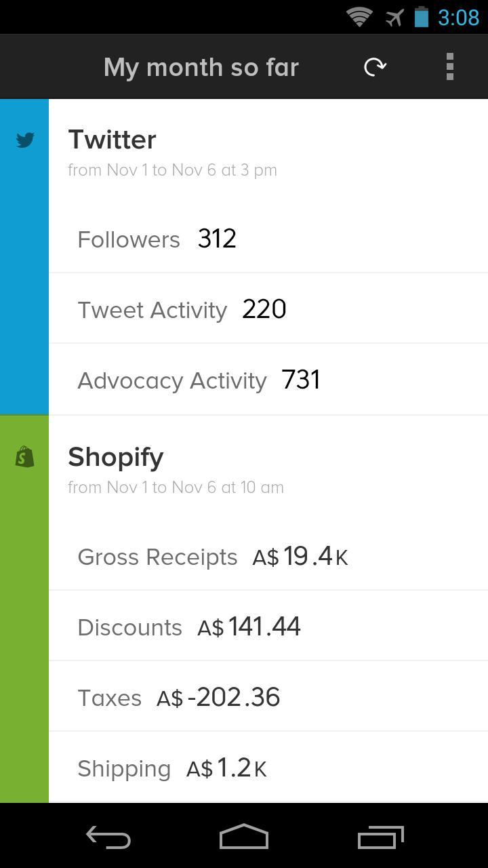Open the three-dot overflow menu
This screenshot has height=868, width=488.
(x=449, y=67)
